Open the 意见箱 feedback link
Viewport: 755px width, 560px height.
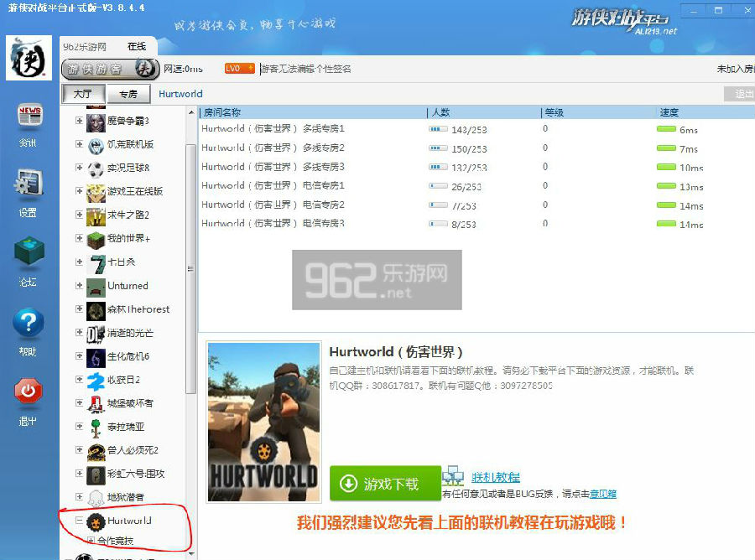click(602, 494)
